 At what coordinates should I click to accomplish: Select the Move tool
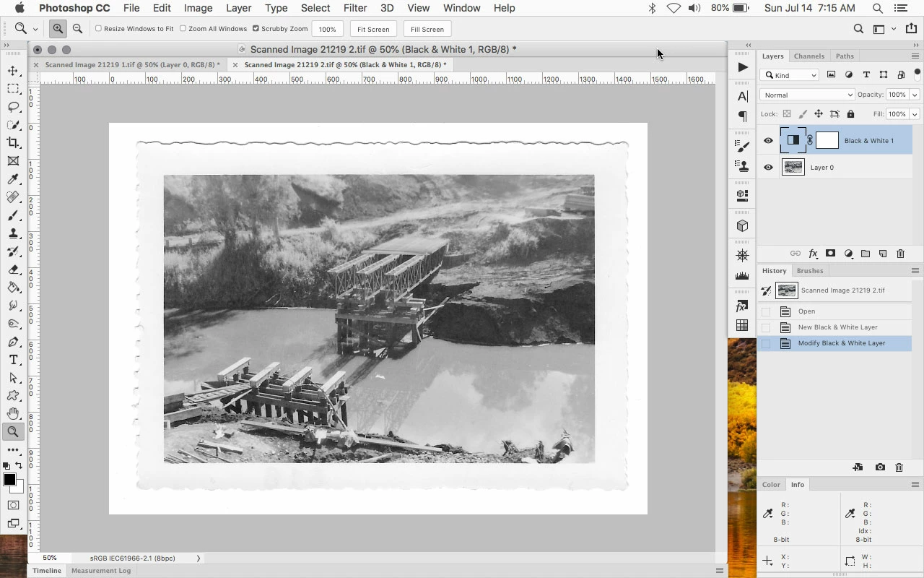click(13, 71)
